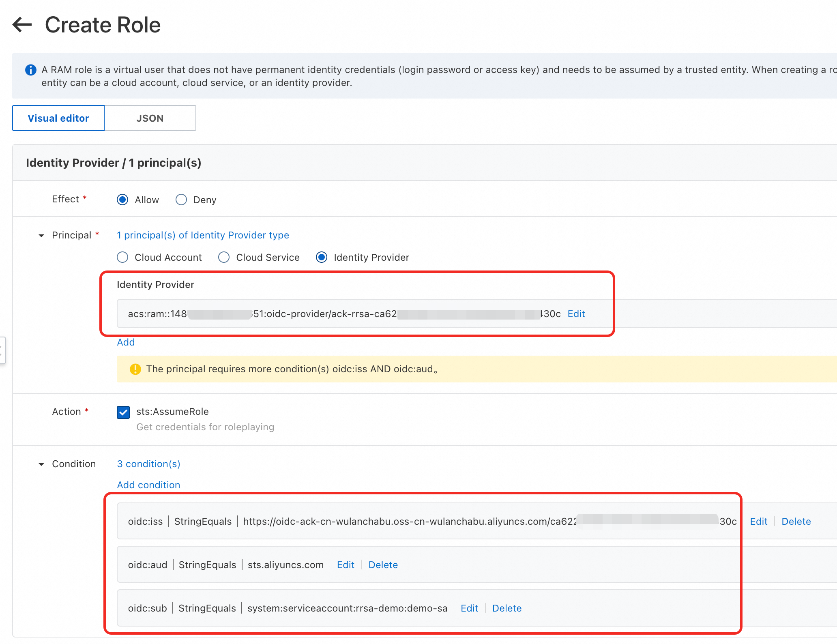
Task: Delete the oidc:aud condition
Action: click(383, 565)
